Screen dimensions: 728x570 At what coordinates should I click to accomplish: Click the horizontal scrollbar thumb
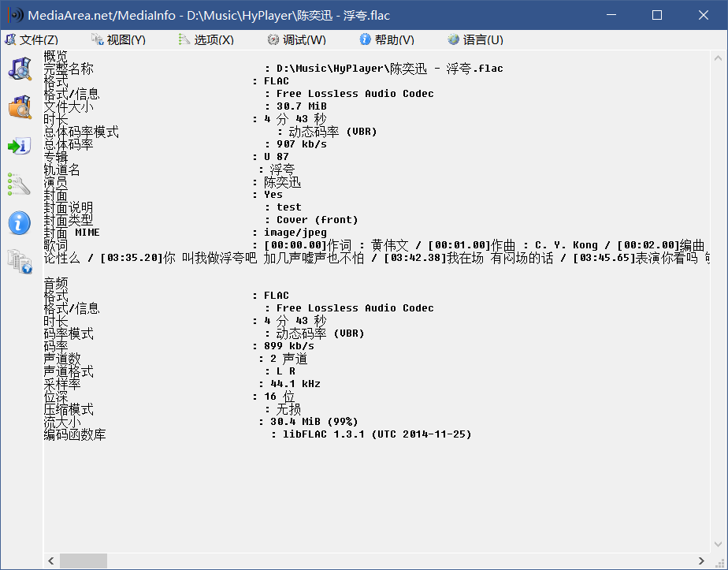(x=83, y=560)
